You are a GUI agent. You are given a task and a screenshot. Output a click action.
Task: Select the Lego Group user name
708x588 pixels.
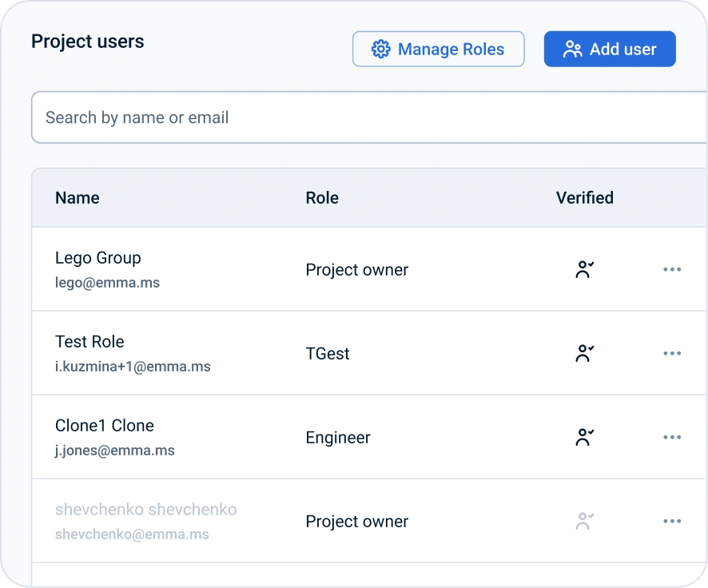click(98, 258)
